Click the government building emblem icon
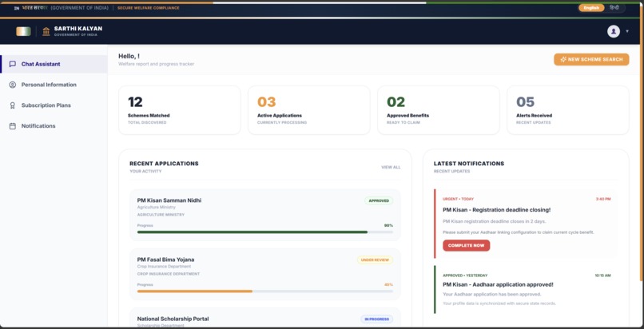 pos(46,31)
